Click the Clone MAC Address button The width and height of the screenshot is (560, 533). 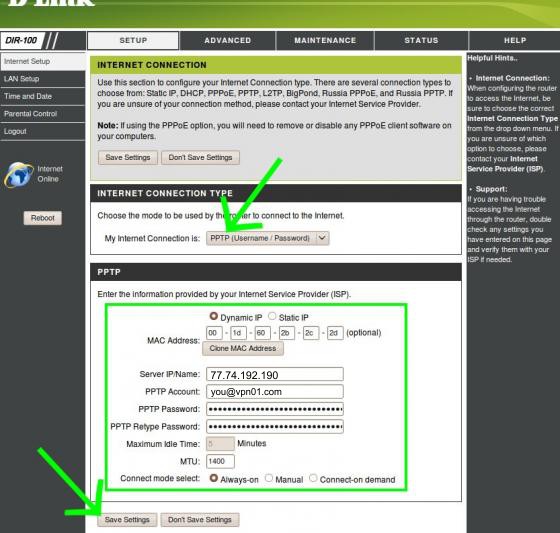coord(243,348)
